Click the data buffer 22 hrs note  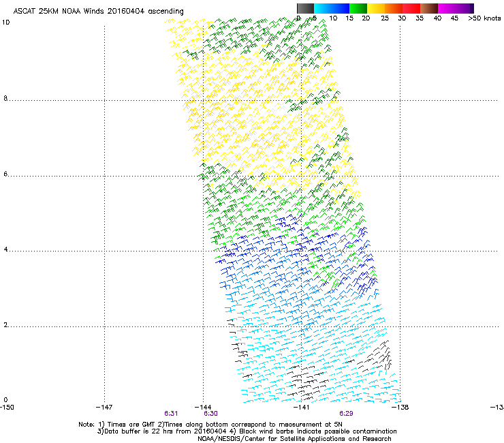(247, 431)
